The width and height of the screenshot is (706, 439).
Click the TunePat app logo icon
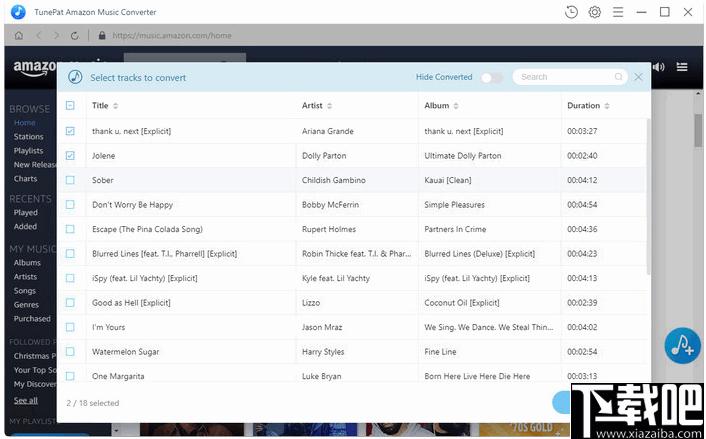(18, 12)
